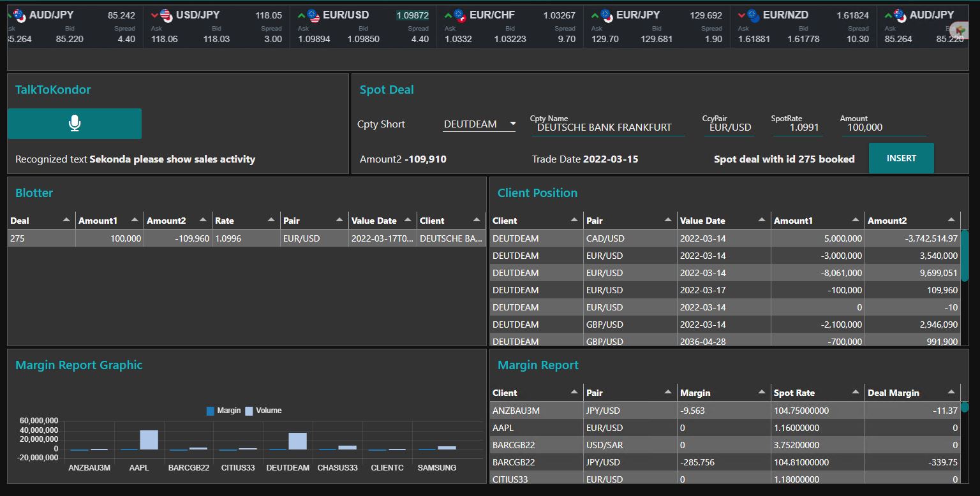Screen dimensions: 980x496
Task: Click the USD/JPY flag icon in ticker
Action: [167, 15]
